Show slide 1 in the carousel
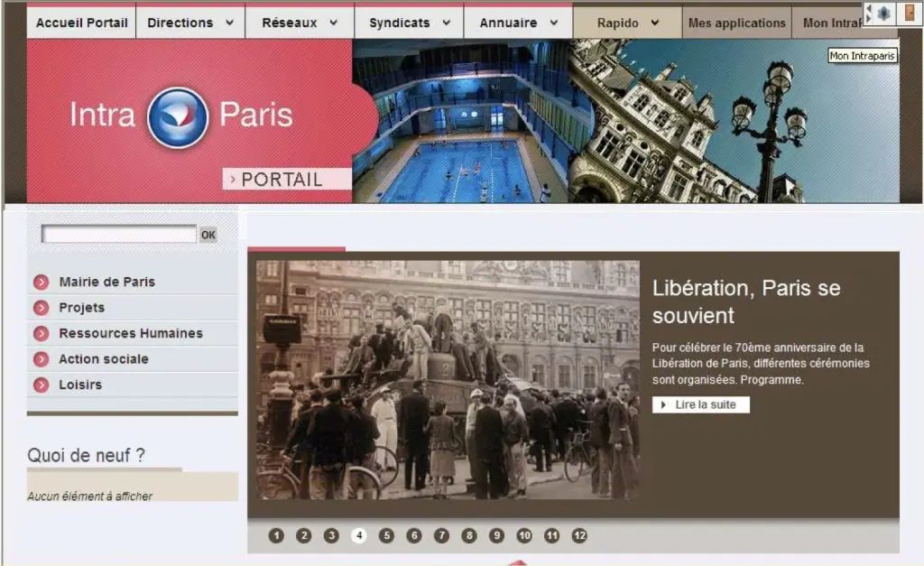 276,536
